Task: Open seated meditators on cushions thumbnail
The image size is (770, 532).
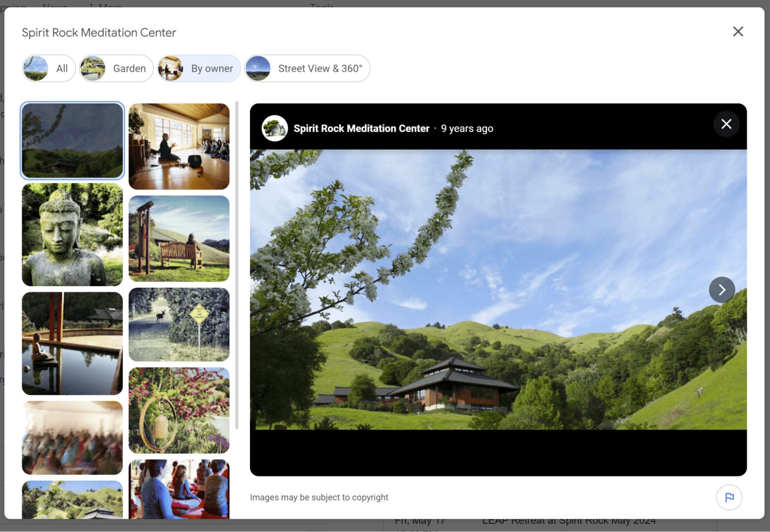Action: pyautogui.click(x=179, y=489)
